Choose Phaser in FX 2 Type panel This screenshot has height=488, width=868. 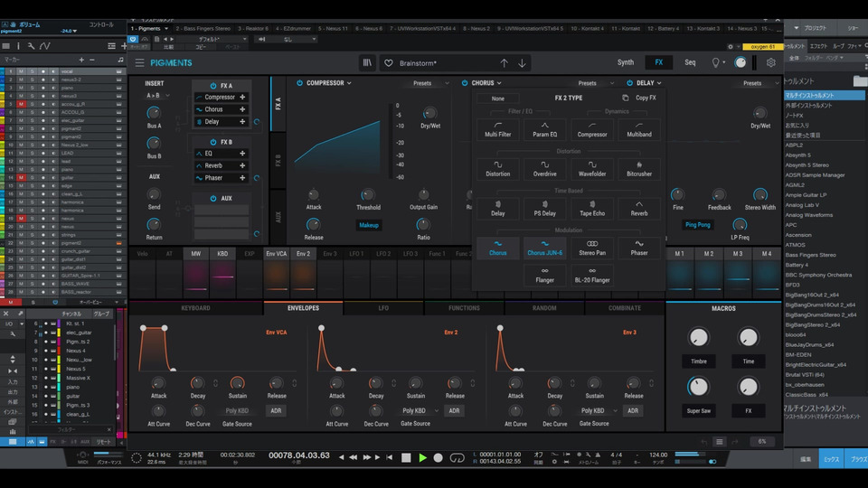click(639, 248)
